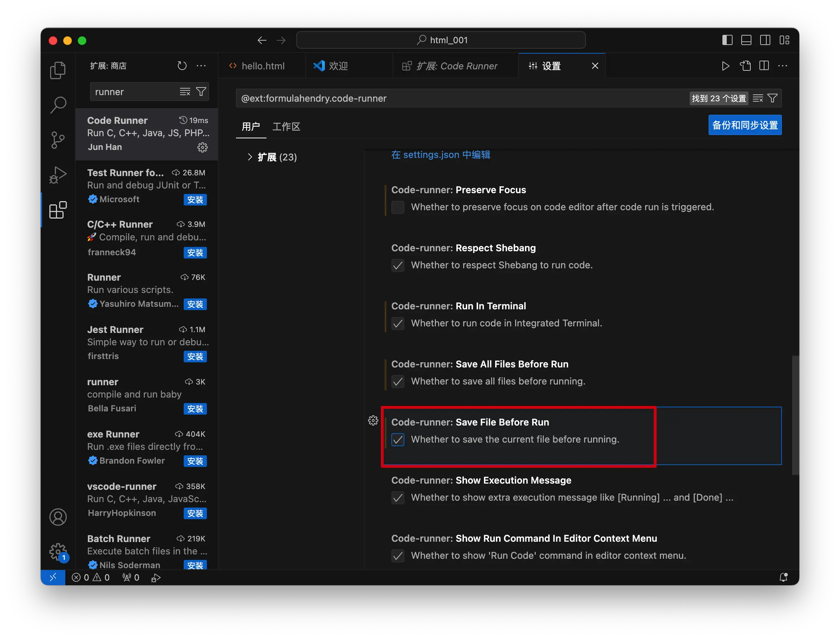Toggle bottom panel layout icon
This screenshot has width=840, height=639.
pyautogui.click(x=746, y=40)
